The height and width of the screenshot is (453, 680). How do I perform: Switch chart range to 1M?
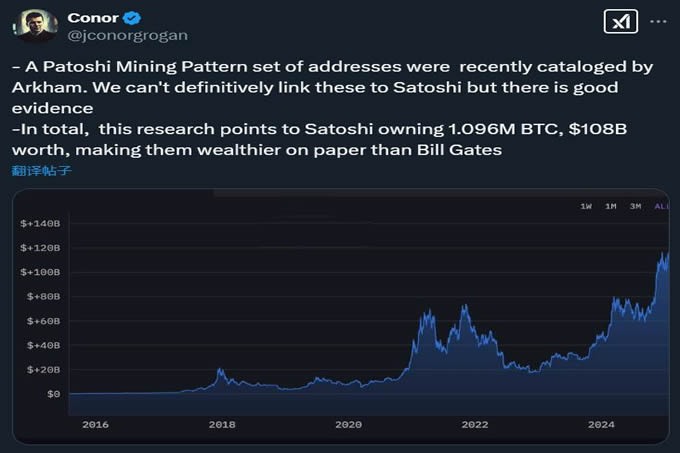coord(610,206)
